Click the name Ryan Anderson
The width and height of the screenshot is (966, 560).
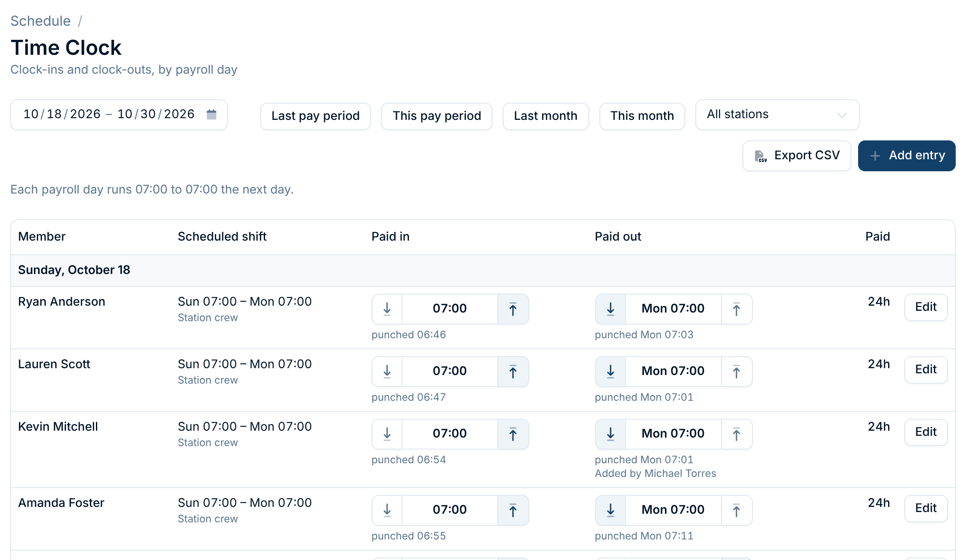(x=62, y=302)
